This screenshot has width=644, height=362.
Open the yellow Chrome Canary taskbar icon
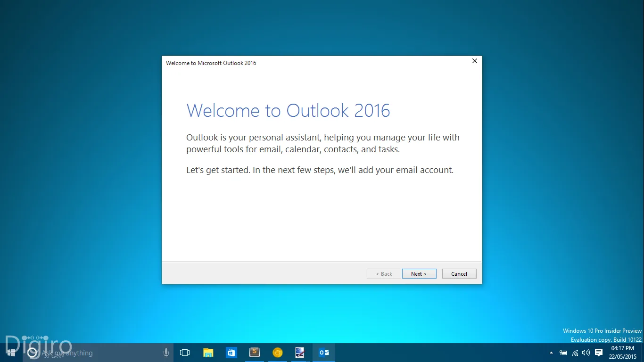277,353
